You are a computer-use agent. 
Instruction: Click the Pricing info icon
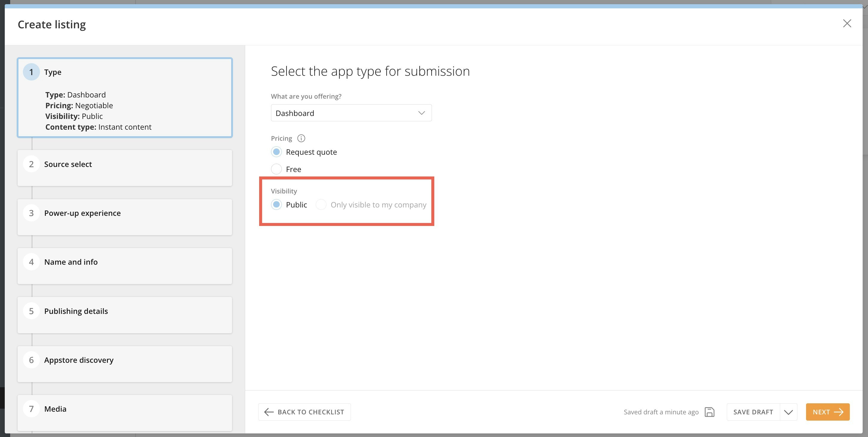point(301,138)
